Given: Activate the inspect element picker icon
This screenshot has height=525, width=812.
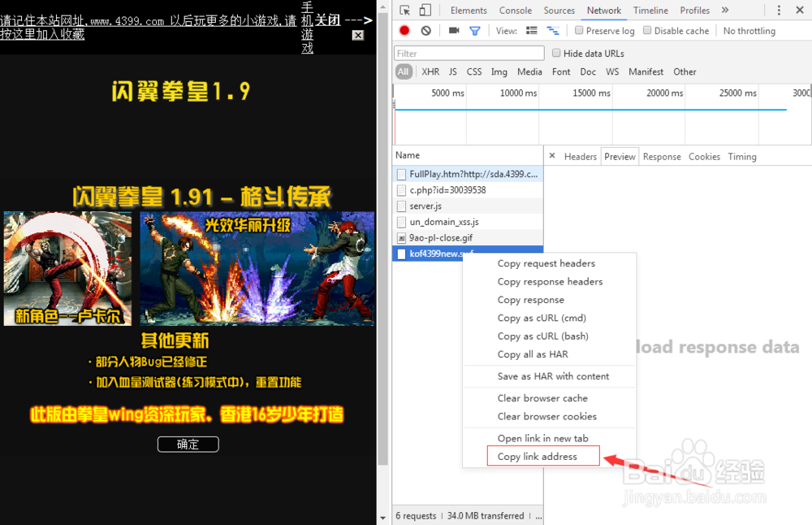Looking at the screenshot, I should click(405, 11).
